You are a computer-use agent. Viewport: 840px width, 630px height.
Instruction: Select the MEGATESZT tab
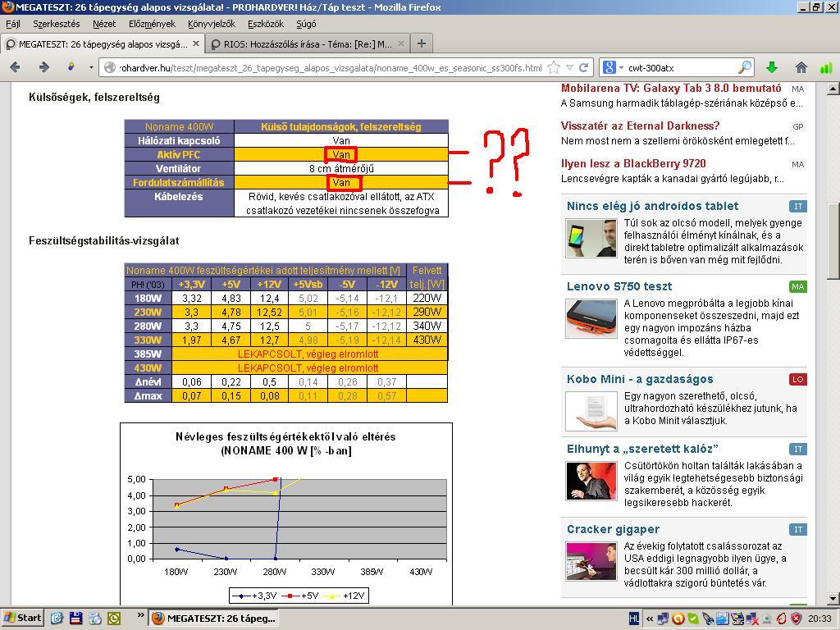click(x=103, y=44)
